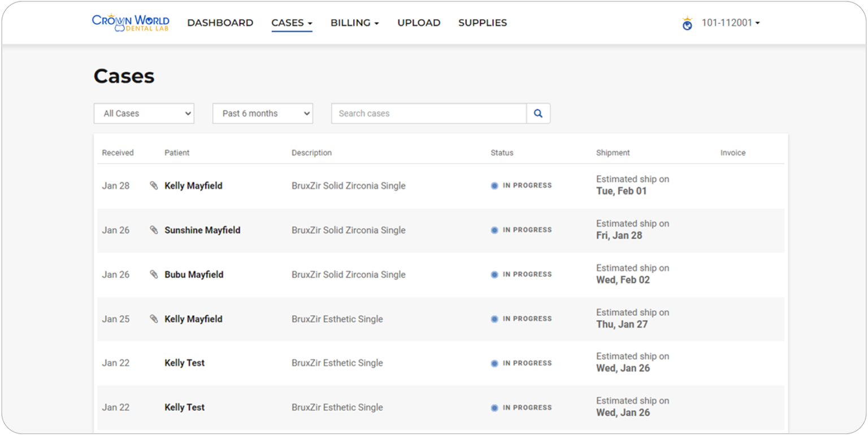
Task: Expand the Past 6 months dropdown
Action: (x=262, y=114)
